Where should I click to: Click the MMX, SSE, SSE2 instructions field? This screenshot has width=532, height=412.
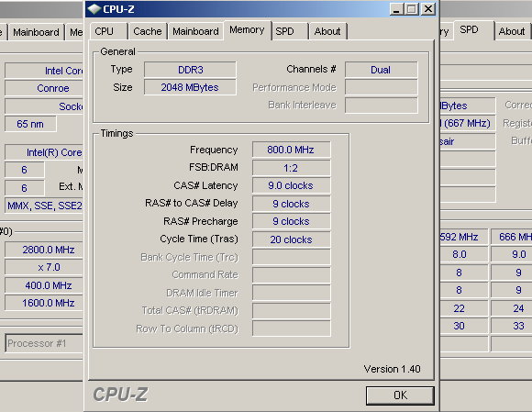44,206
